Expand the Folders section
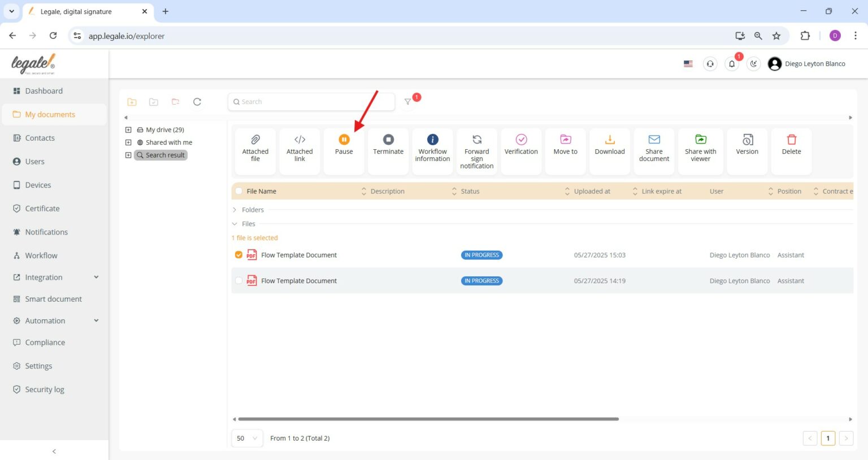Viewport: 868px width, 460px height. point(235,210)
